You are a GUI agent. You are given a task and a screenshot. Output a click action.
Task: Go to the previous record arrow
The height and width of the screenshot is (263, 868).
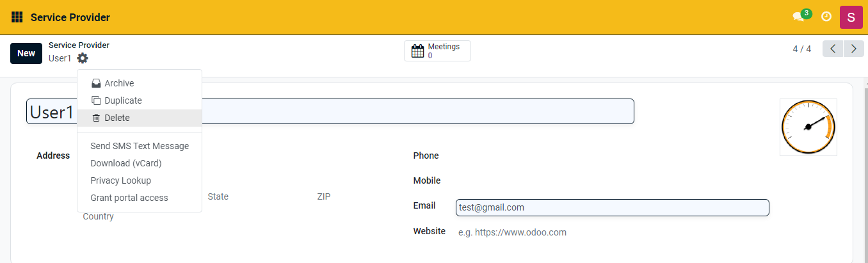click(833, 49)
